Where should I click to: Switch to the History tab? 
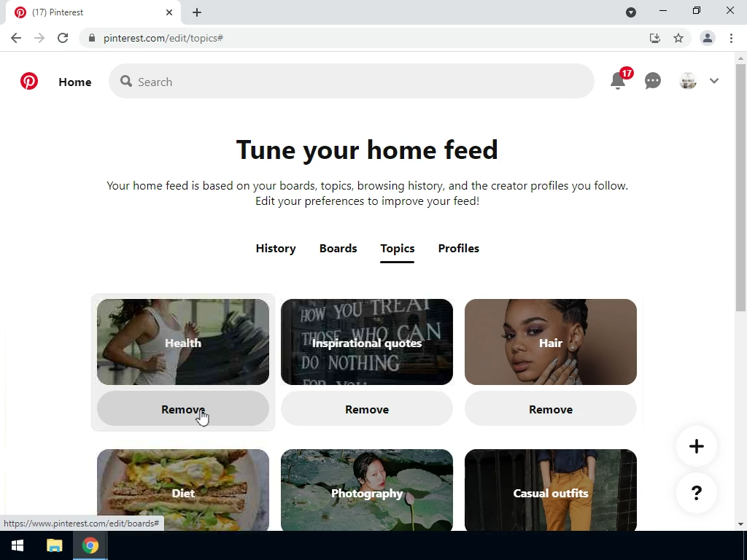pos(276,249)
